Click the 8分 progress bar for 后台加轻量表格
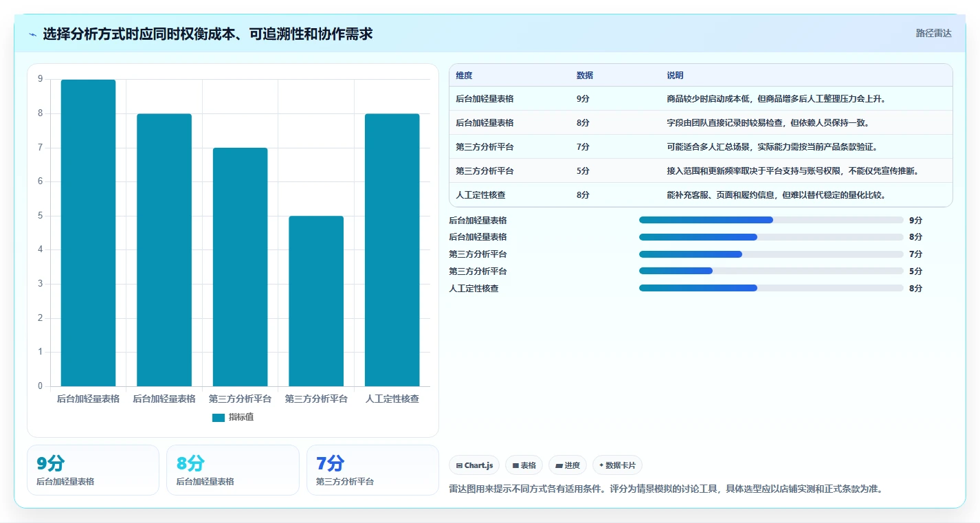 (x=771, y=237)
